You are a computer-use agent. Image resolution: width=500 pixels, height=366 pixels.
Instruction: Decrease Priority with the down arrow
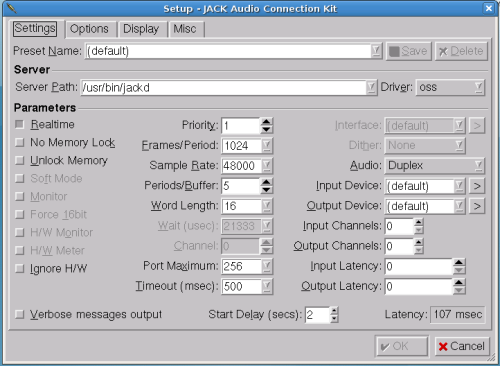(x=266, y=130)
